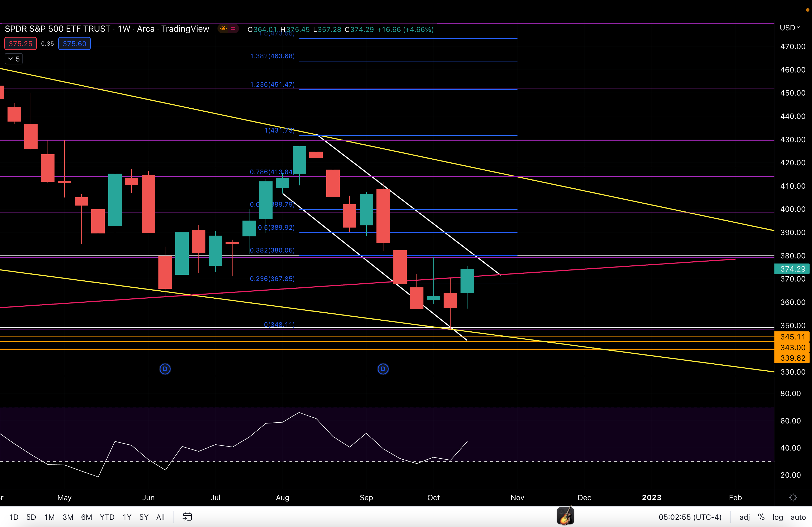Click the dividend D marker below the June candles
812x527 pixels.
coord(165,369)
